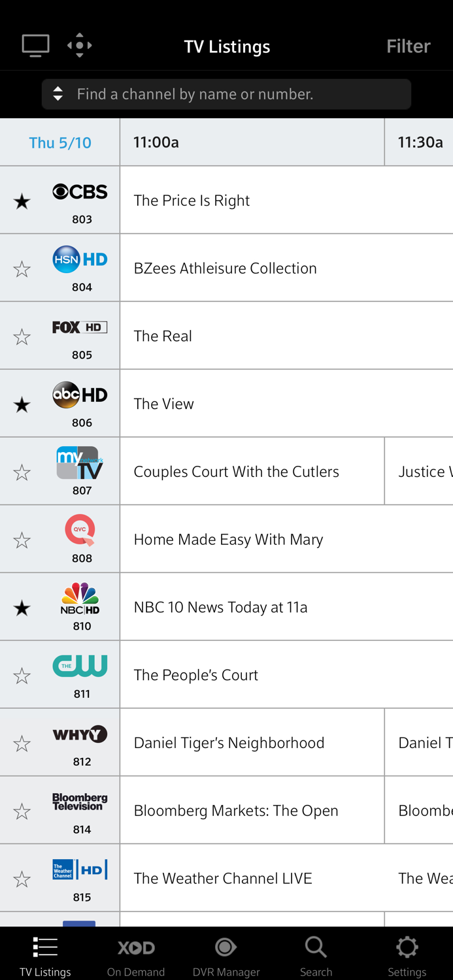Favorite HSN HD channel 804 star
453x980 pixels.
pos(22,268)
